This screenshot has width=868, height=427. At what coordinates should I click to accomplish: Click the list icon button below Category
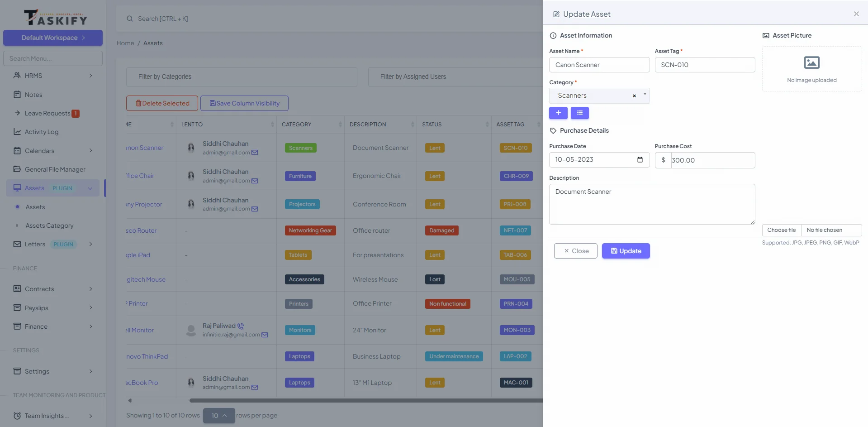[579, 113]
